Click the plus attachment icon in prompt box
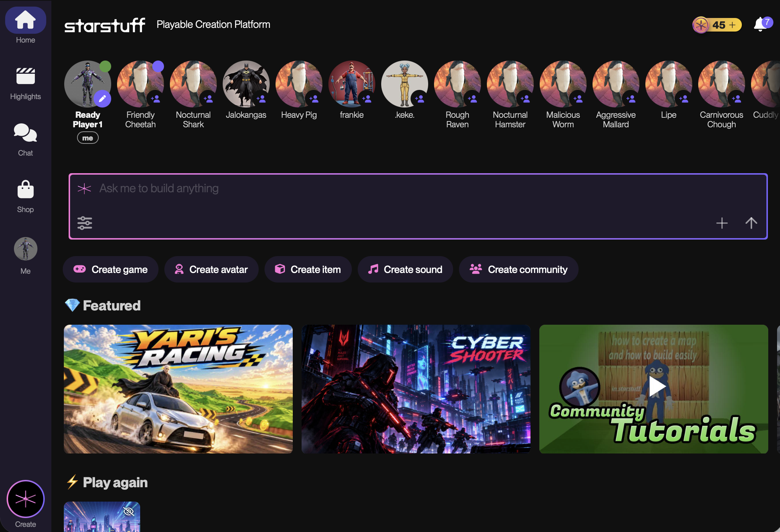The image size is (780, 532). pyautogui.click(x=722, y=223)
